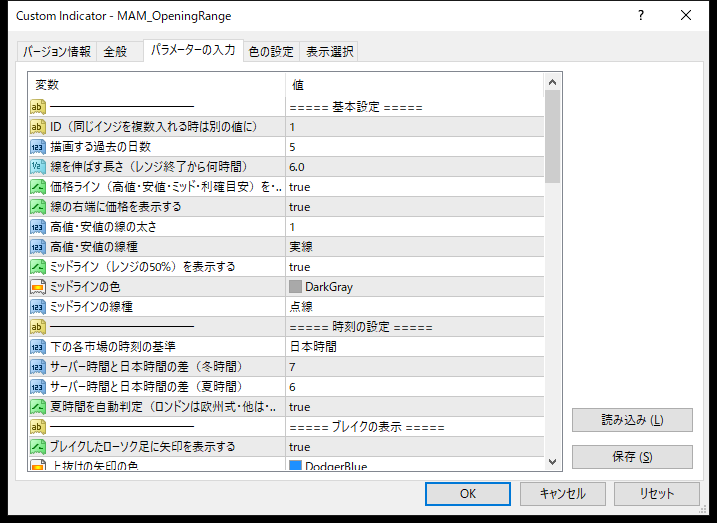Click the bool icon for 価格ライン row

(x=38, y=187)
